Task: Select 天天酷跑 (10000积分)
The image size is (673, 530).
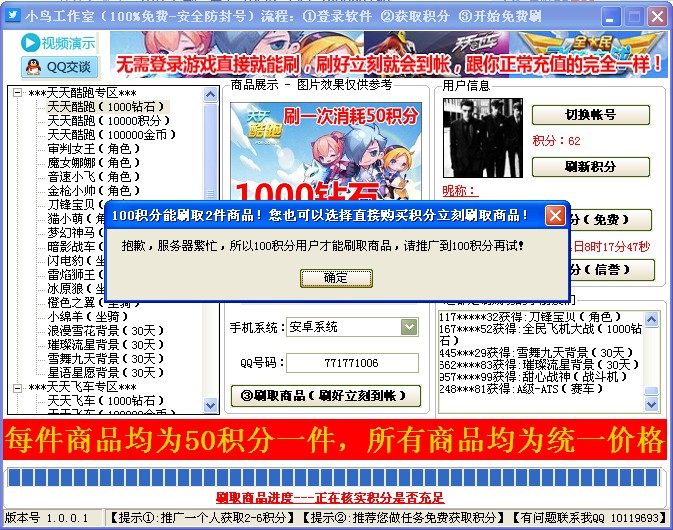Action: (109, 121)
